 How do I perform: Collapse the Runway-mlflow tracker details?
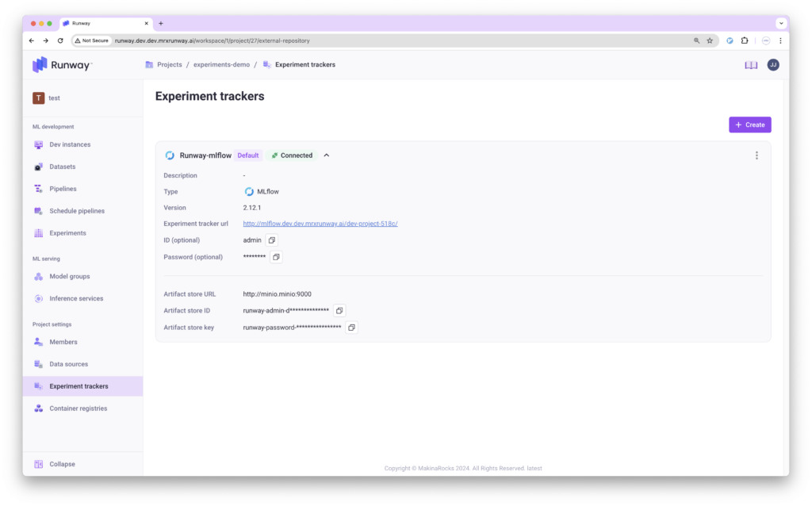point(326,155)
